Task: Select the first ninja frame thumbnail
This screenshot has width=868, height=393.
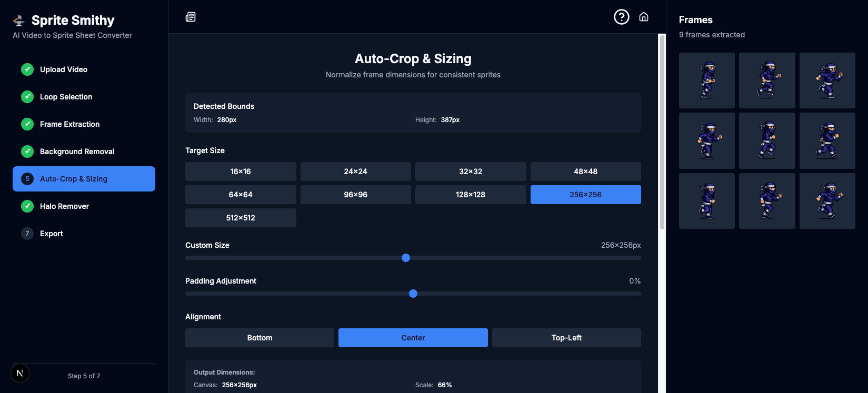Action: [706, 80]
